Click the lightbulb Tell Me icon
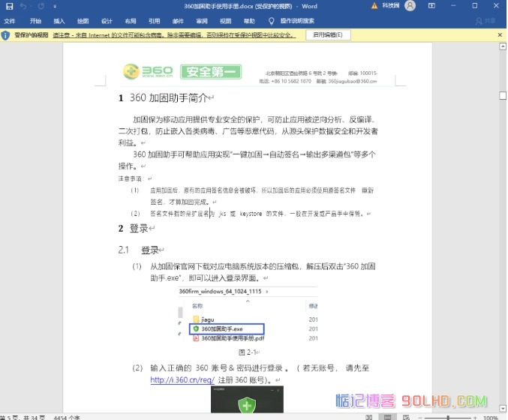This screenshot has height=420, width=508. 271,21
